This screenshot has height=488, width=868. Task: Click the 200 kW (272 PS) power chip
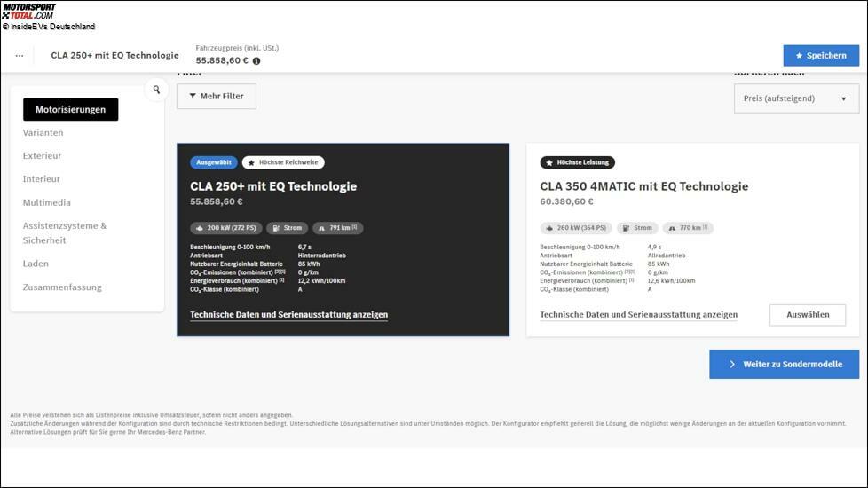(x=225, y=228)
